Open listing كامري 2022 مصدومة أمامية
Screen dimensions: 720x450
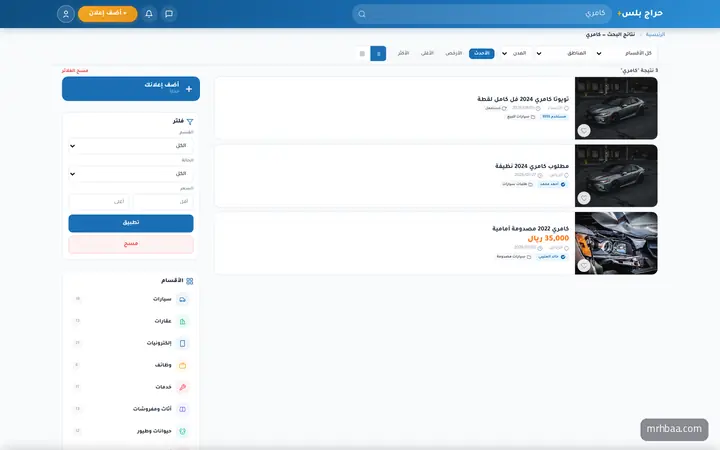pos(530,228)
